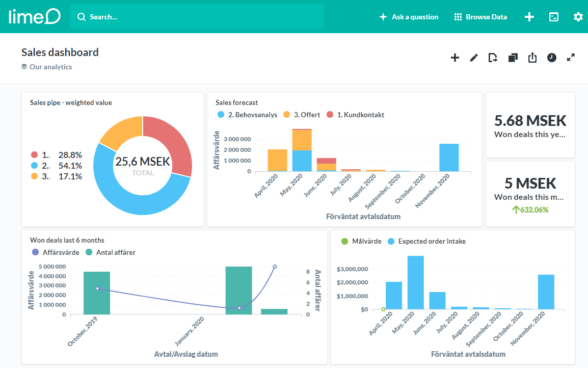Expand the dashboard to fullscreen
The width and height of the screenshot is (588, 368).
(x=571, y=58)
